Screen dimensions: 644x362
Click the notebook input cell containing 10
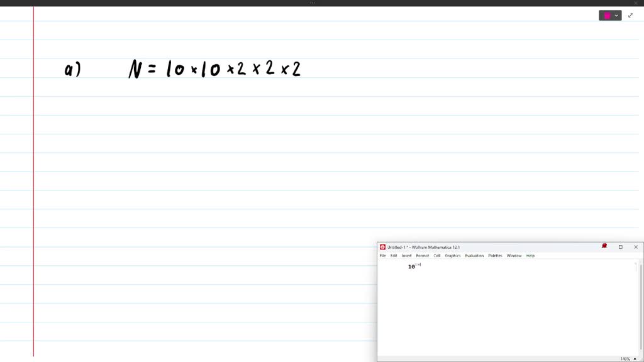[x=412, y=267]
